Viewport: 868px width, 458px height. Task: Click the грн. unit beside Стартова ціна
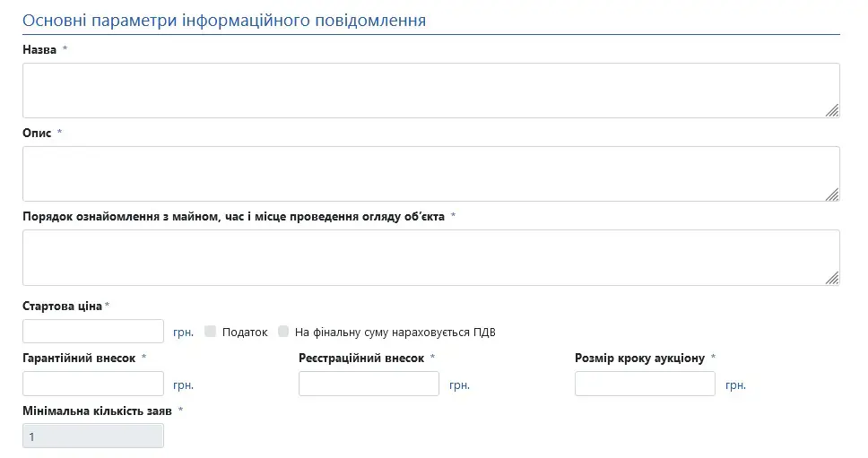pos(183,333)
